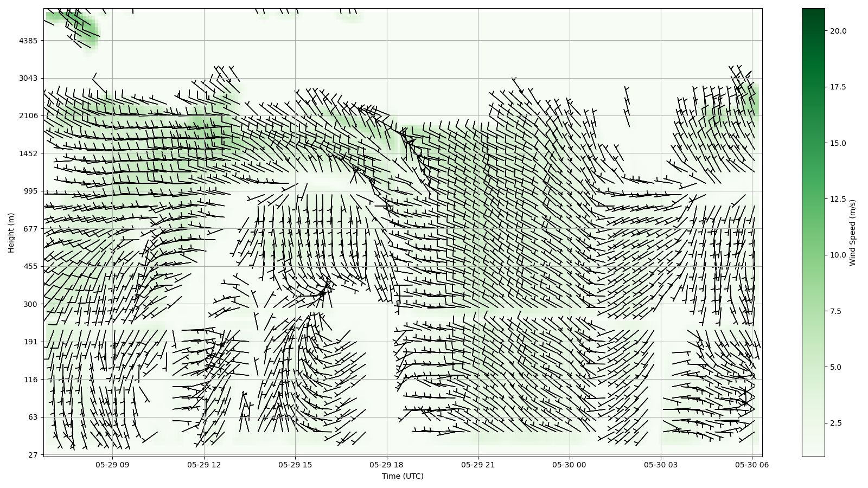The height and width of the screenshot is (488, 868).
Task: Click the 20.0 colorbar tick value
Action: [838, 31]
